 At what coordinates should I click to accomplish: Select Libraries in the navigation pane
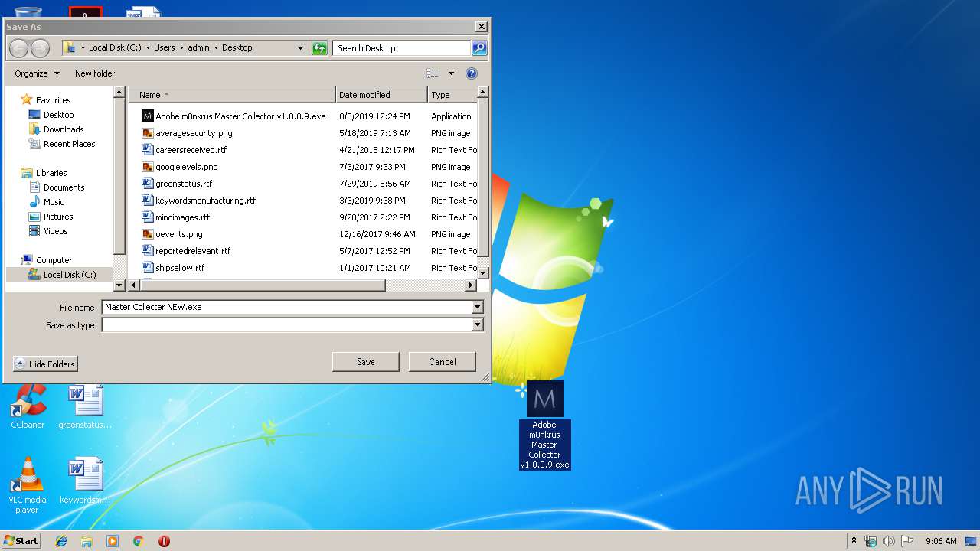[51, 173]
